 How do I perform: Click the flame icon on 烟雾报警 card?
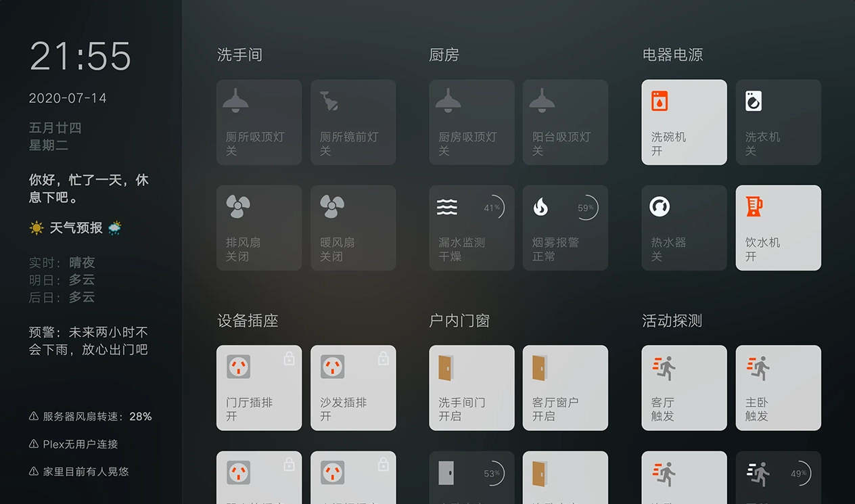click(540, 207)
